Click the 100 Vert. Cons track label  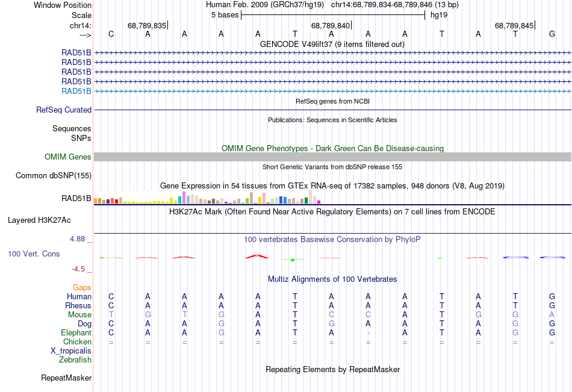(x=34, y=254)
